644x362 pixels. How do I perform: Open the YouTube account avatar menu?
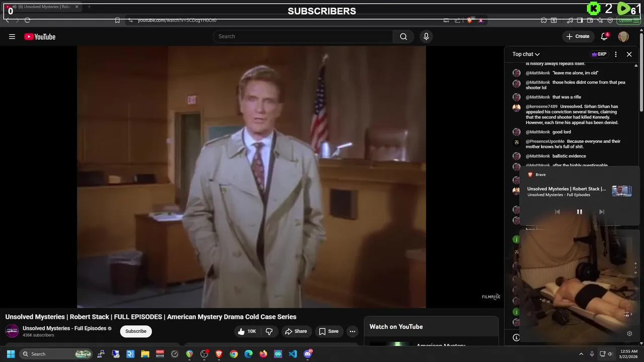(x=623, y=36)
